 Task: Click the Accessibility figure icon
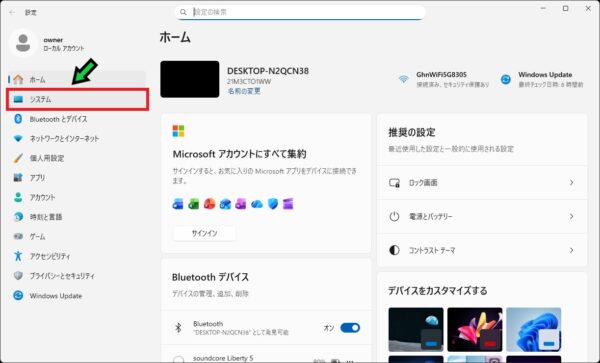[x=18, y=256]
